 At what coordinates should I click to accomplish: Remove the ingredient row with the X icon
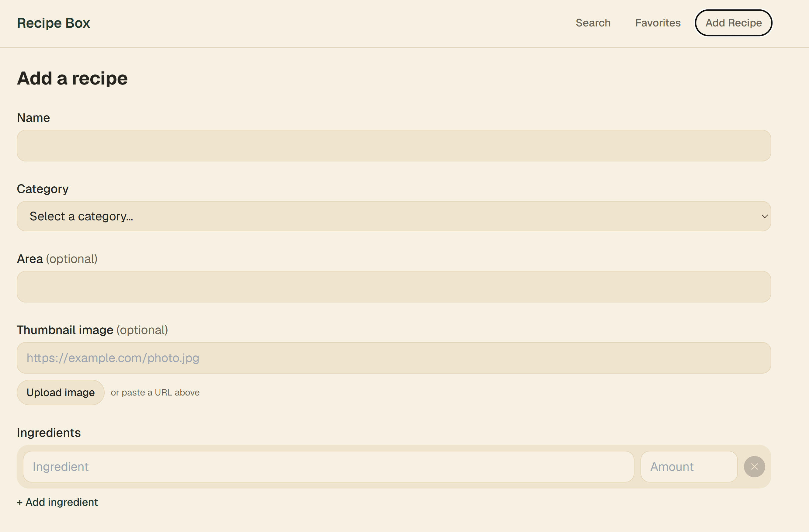click(754, 466)
